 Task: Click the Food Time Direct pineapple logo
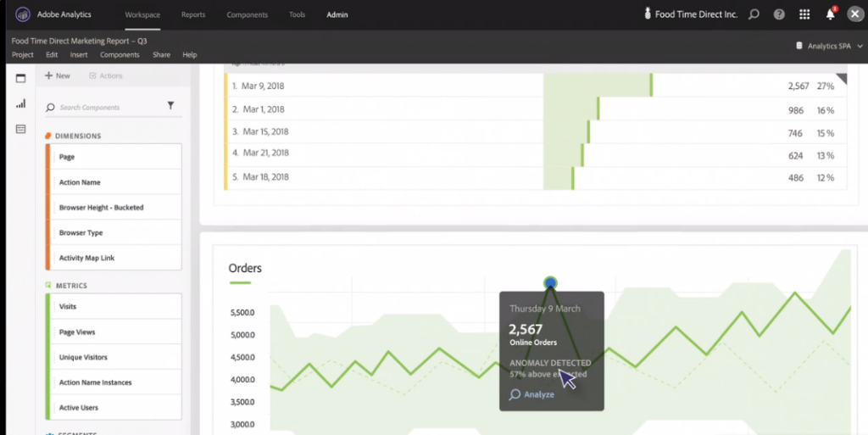click(648, 14)
